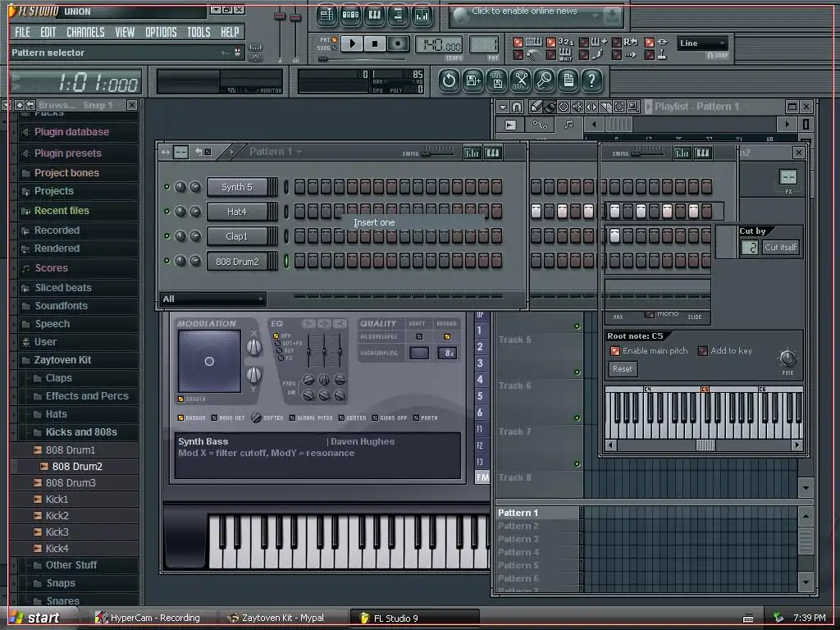Open the piano roll from top toolbar
Image resolution: width=840 pixels, height=630 pixels.
coord(374,15)
